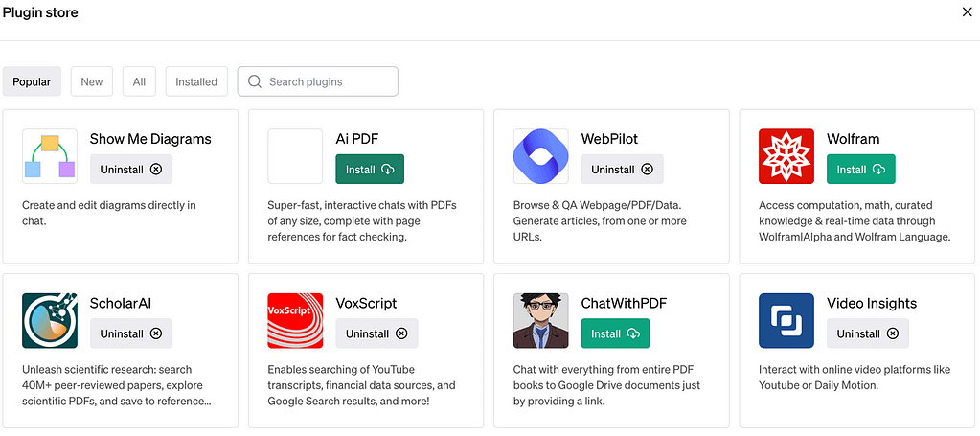Click the VoxScript title text
980x436 pixels.
coord(366,304)
